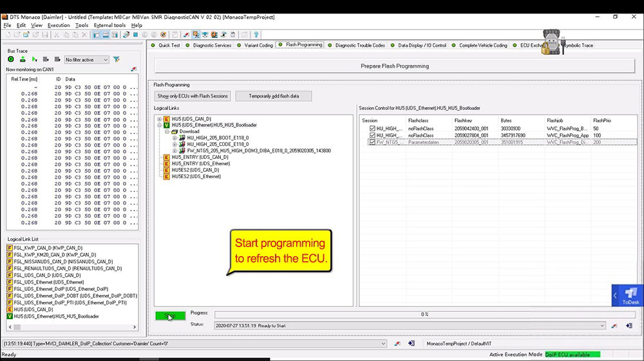Switch to the Quick Test tab

[x=166, y=46]
